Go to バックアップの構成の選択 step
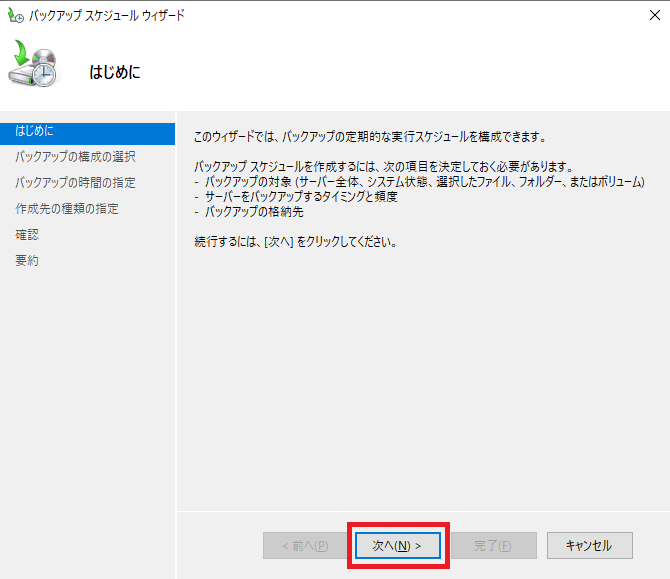670x579 pixels. click(75, 157)
